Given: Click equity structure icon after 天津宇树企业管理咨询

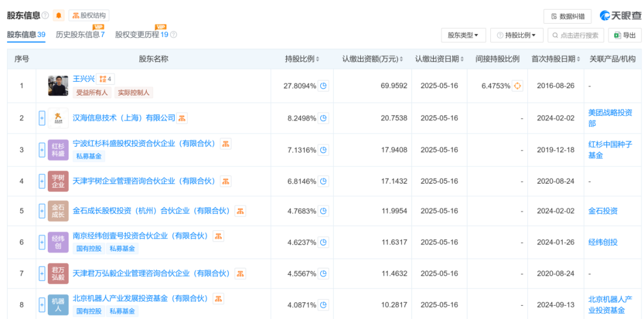Looking at the screenshot, I should [225, 181].
